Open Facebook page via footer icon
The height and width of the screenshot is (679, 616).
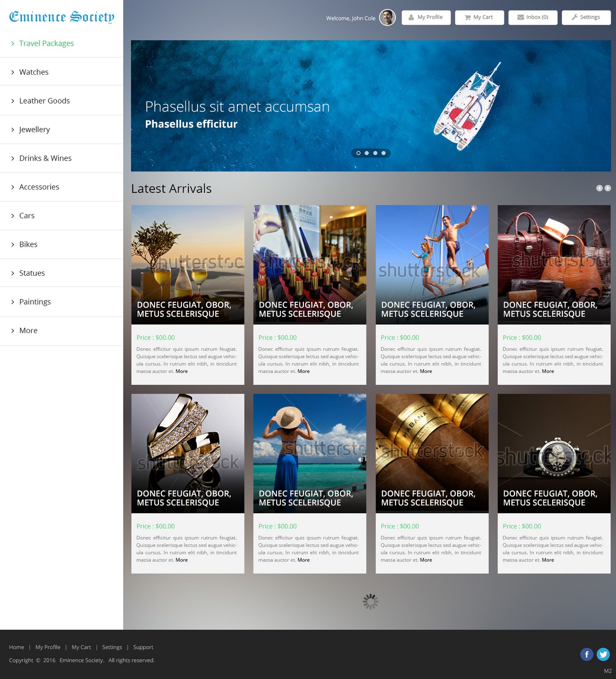[x=587, y=654]
